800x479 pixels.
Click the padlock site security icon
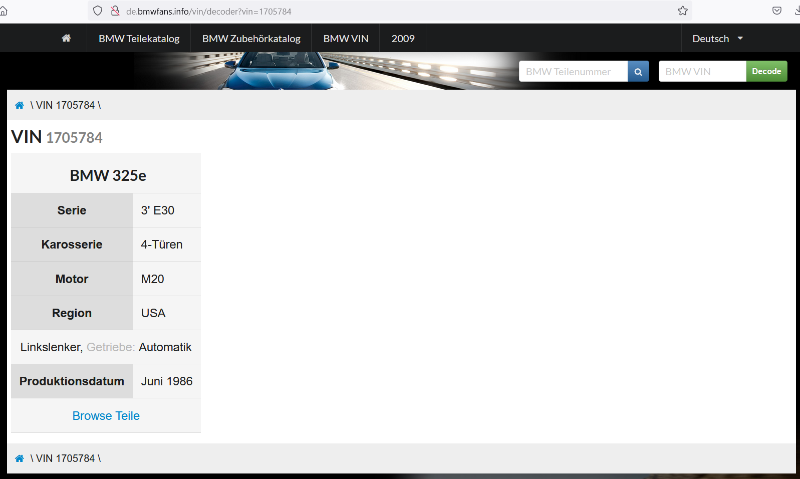[x=115, y=10]
